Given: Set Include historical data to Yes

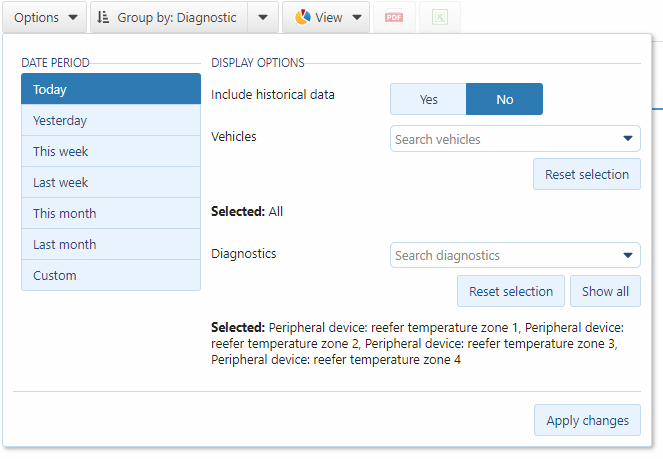Looking at the screenshot, I should [428, 99].
